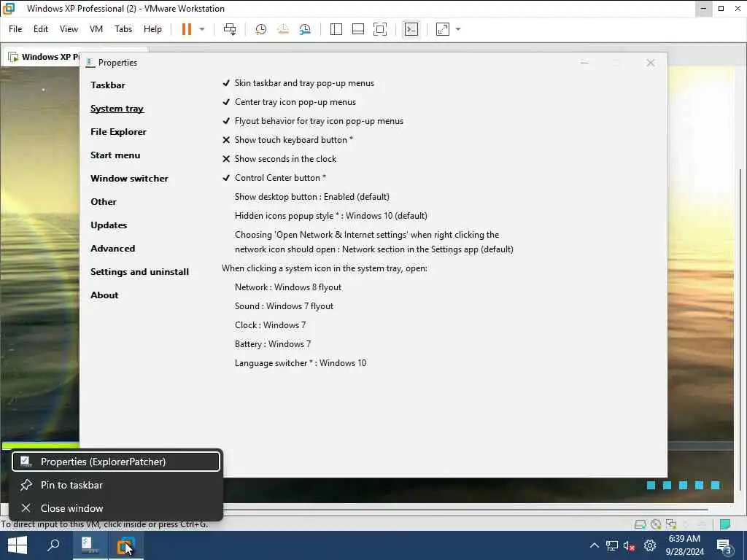Show hidden tray icons chevron
This screenshot has width=747, height=560.
(x=594, y=545)
